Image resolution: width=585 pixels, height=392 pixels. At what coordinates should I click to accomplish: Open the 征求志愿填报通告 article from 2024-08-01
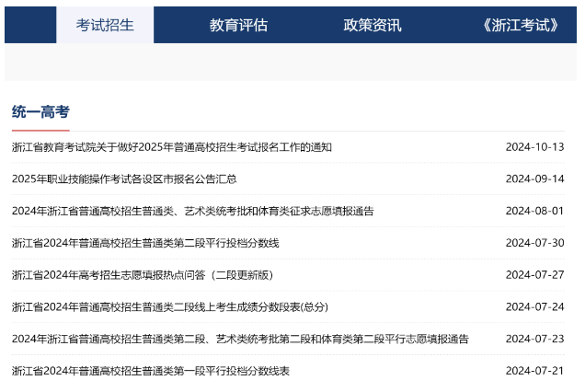coord(193,212)
